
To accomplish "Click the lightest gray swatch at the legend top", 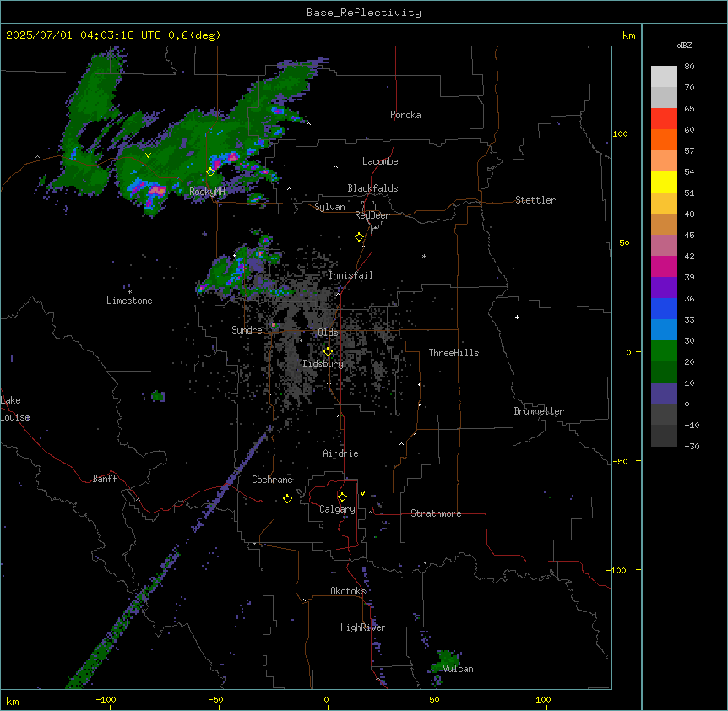I will 664,76.
